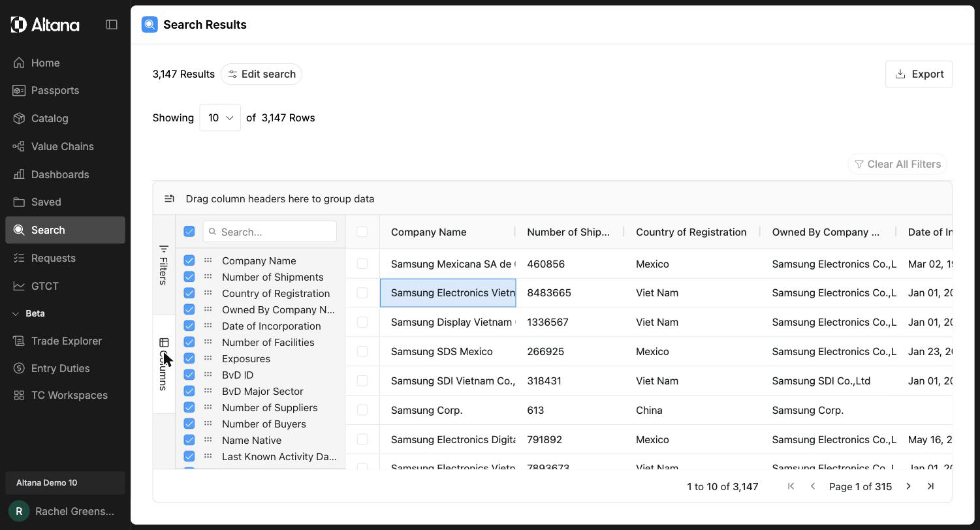Click the Dashboards bar chart icon
The image size is (980, 530).
click(x=19, y=174)
